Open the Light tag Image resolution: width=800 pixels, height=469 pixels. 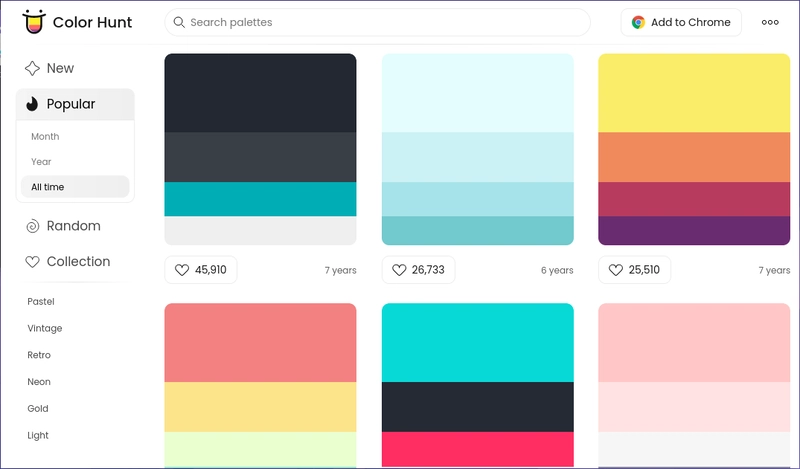pyautogui.click(x=38, y=435)
